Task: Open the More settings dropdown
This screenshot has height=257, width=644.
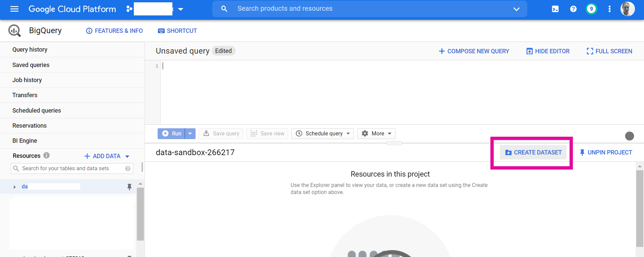Action: [376, 133]
